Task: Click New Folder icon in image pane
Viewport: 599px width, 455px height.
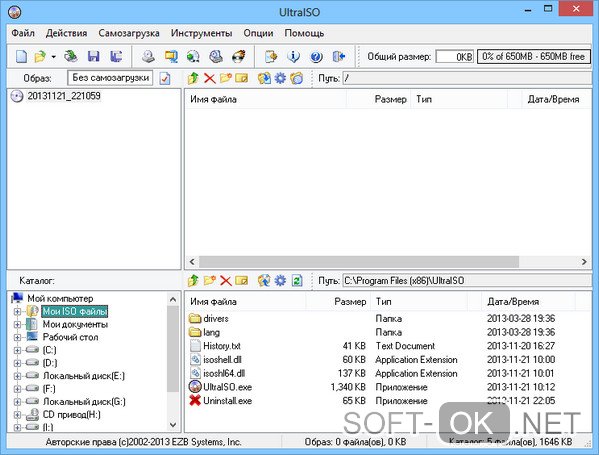Action: point(225,78)
